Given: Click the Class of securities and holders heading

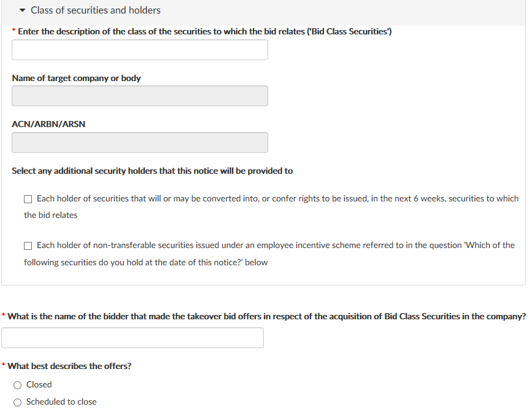Looking at the screenshot, I should [95, 10].
